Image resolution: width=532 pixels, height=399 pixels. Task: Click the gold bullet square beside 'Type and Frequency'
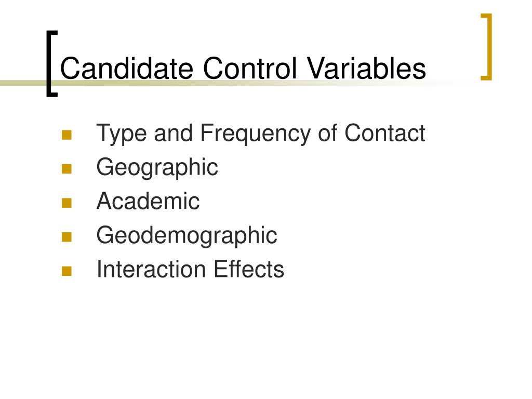click(x=67, y=135)
